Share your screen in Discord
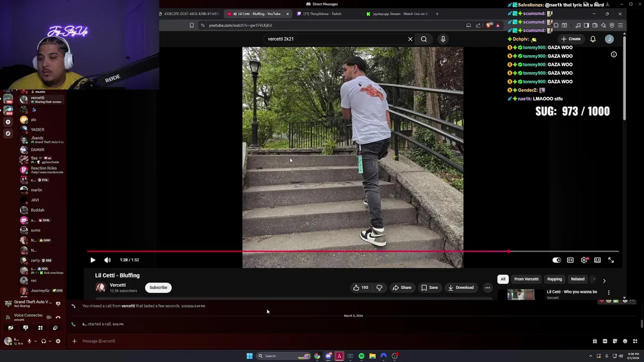The width and height of the screenshot is (644, 362). coord(26,327)
